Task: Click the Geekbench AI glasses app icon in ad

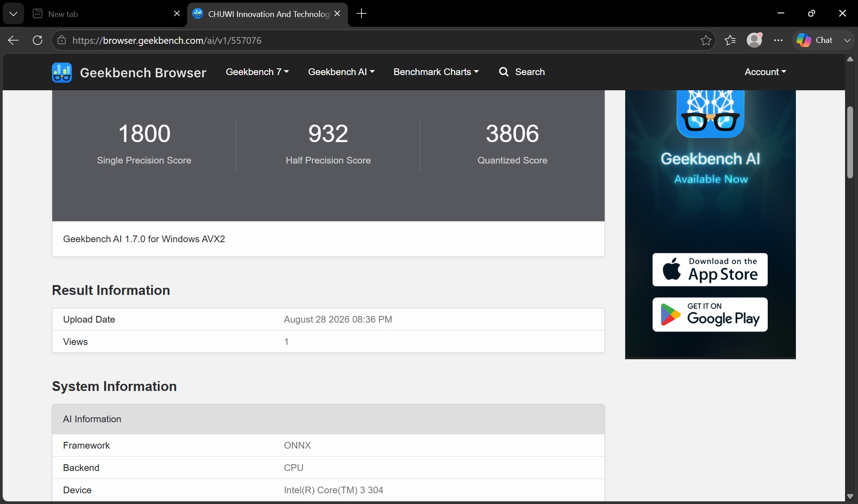Action: click(711, 114)
